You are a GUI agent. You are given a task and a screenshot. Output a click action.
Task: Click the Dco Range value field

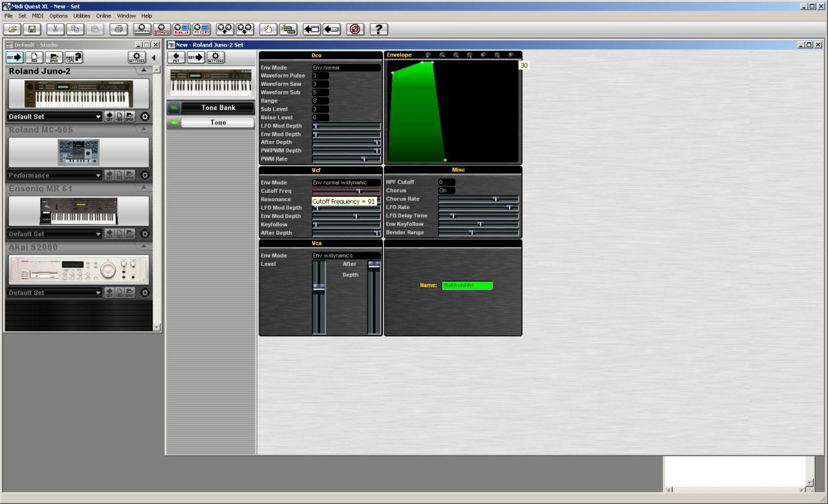click(x=320, y=101)
